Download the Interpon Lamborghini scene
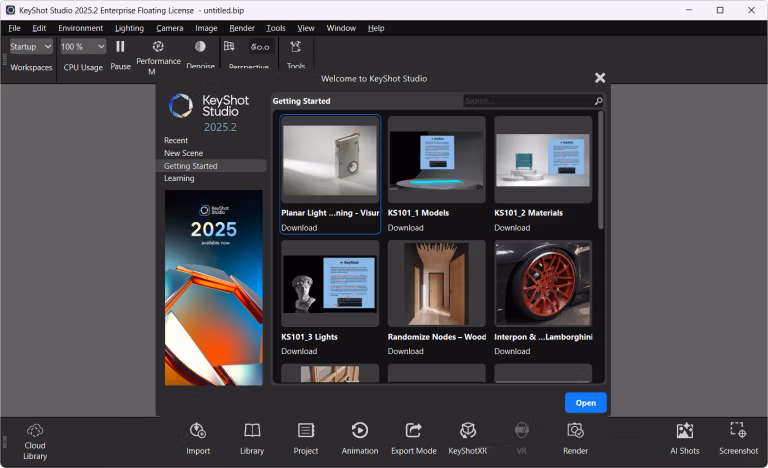 [x=512, y=351]
